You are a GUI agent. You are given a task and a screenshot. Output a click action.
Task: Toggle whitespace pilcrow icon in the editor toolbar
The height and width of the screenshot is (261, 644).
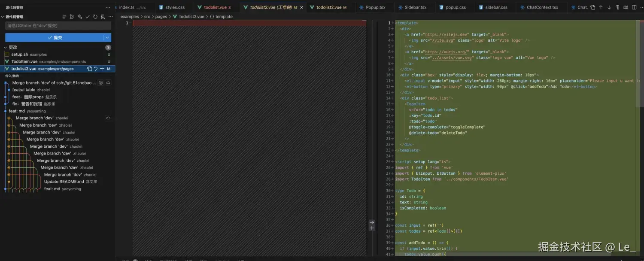tap(617, 7)
